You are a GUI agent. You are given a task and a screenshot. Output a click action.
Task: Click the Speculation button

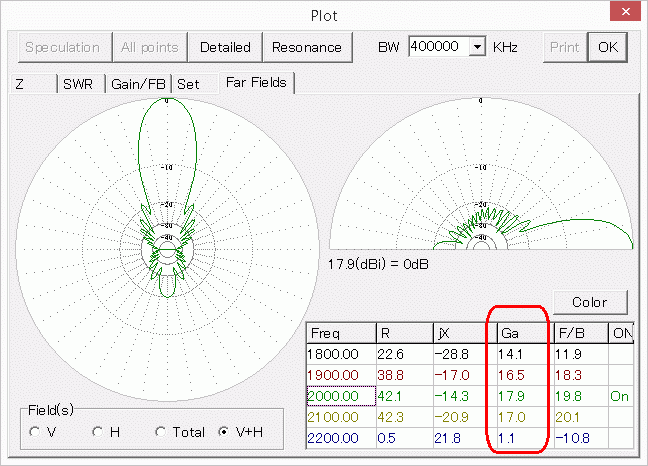pos(62,47)
